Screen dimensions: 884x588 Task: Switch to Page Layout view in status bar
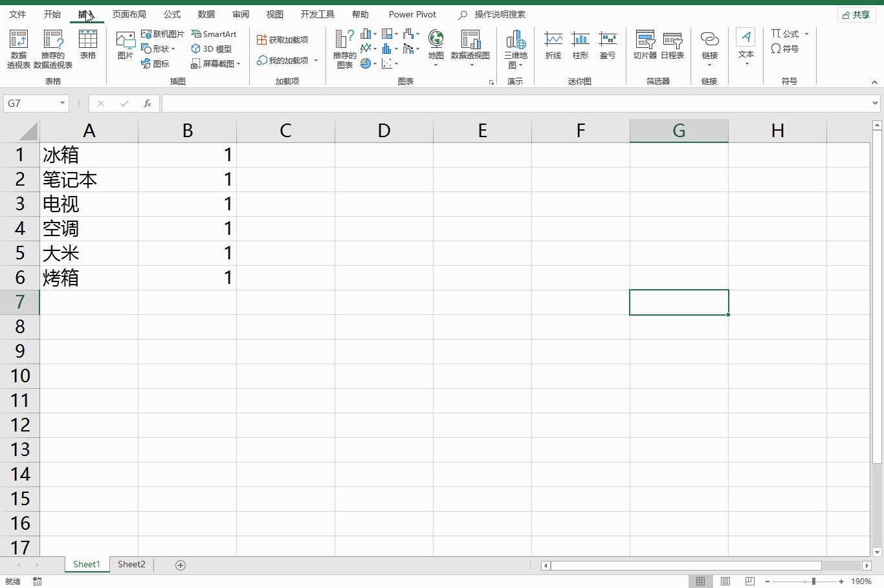click(x=725, y=582)
